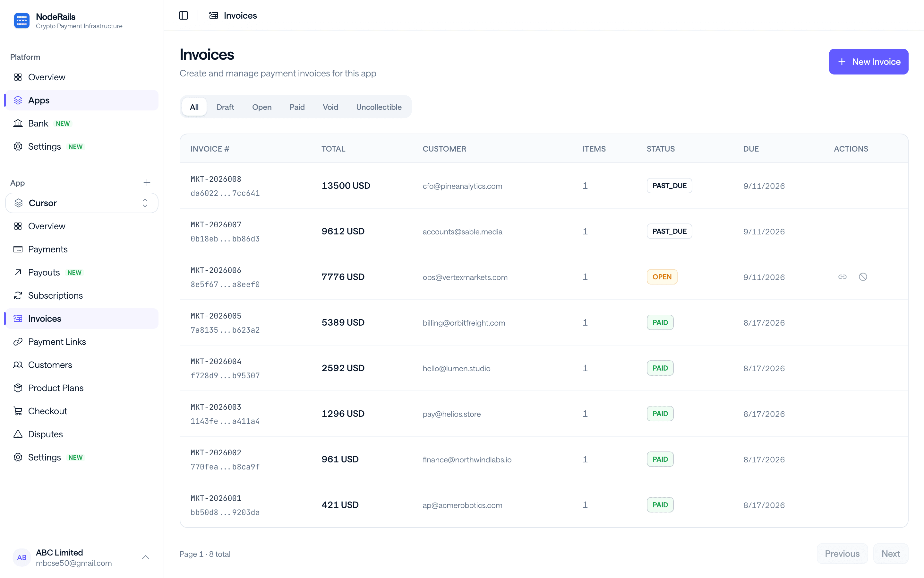Screen dimensions: 924x578
Task: Open Cursor app Overview page
Action: (x=82, y=226)
